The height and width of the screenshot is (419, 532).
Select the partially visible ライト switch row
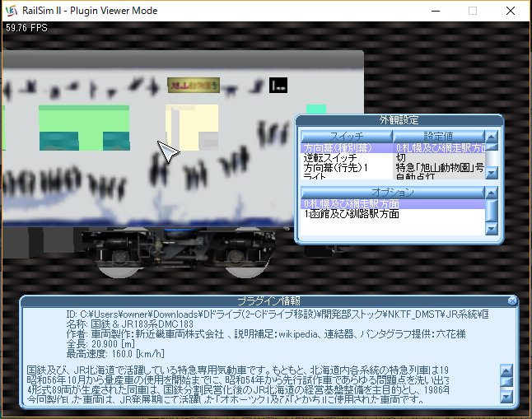347,176
